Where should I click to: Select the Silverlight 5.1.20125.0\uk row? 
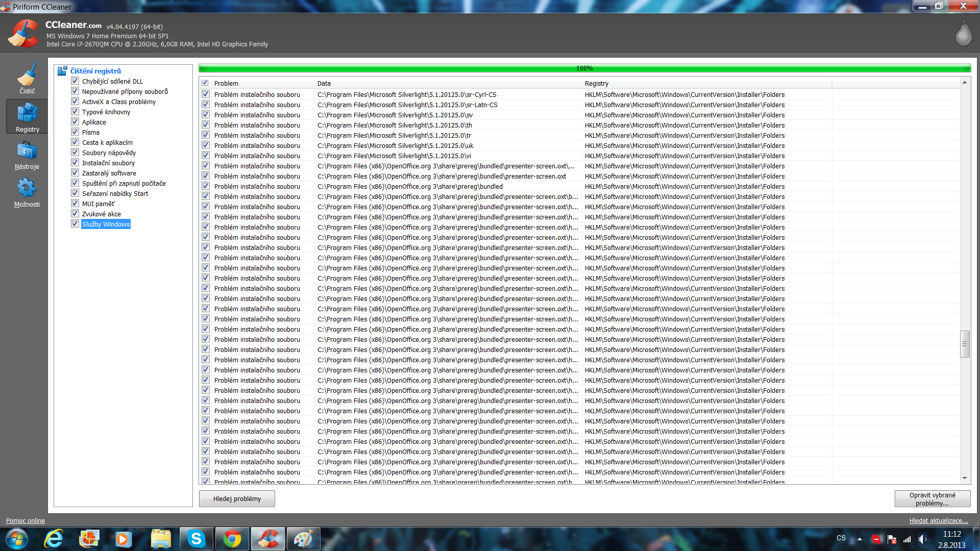coord(579,145)
